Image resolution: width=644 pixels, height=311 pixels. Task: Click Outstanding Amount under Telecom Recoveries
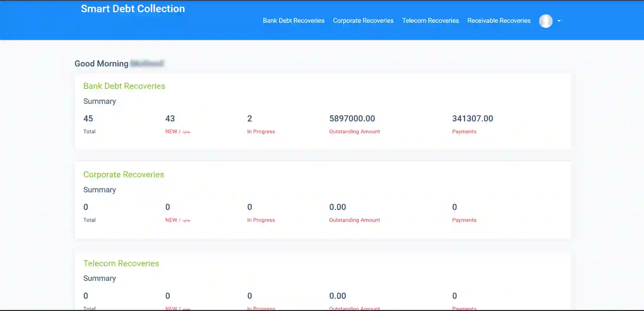pos(354,308)
